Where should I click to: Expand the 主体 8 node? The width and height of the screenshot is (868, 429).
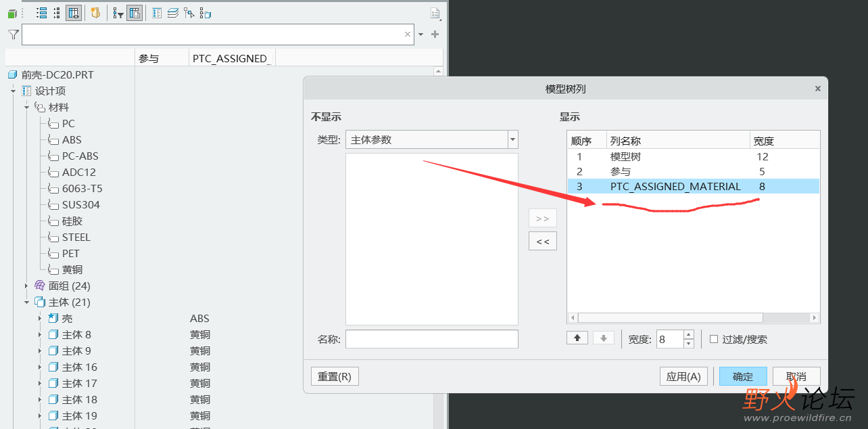click(x=40, y=335)
